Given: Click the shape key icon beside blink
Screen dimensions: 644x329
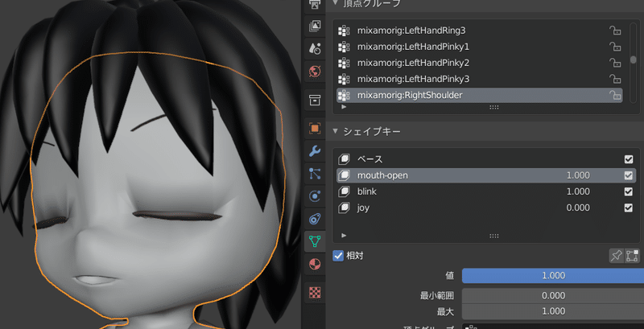Looking at the screenshot, I should 344,191.
